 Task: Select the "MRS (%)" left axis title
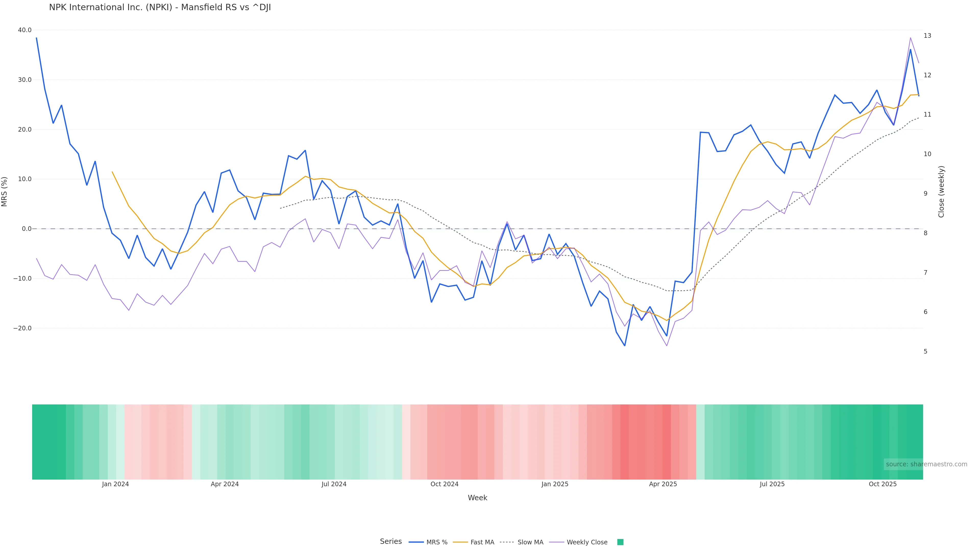tap(5, 192)
